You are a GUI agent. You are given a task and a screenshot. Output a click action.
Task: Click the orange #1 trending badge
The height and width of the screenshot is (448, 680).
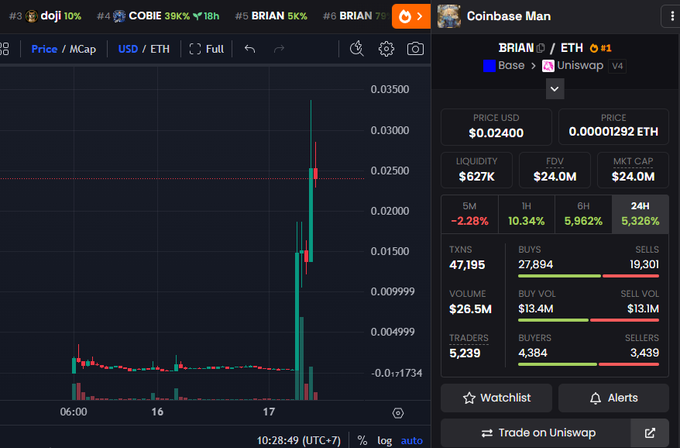tap(600, 48)
